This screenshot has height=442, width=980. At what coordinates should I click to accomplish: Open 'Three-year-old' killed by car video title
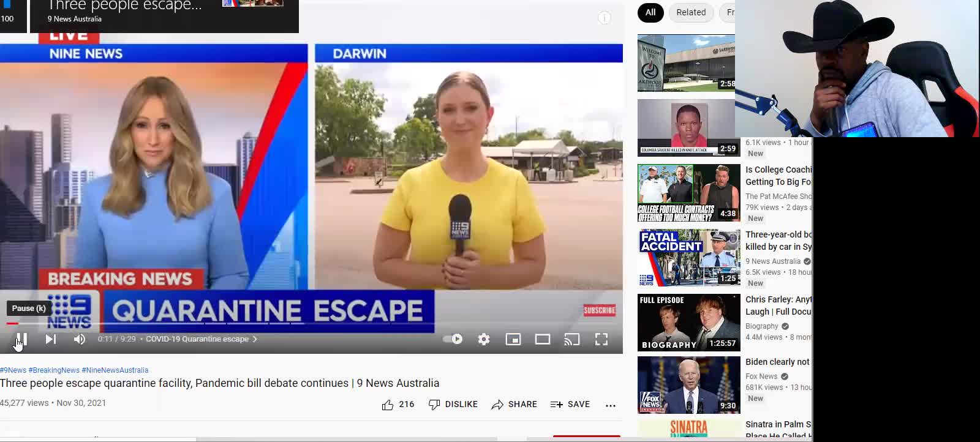(778, 241)
